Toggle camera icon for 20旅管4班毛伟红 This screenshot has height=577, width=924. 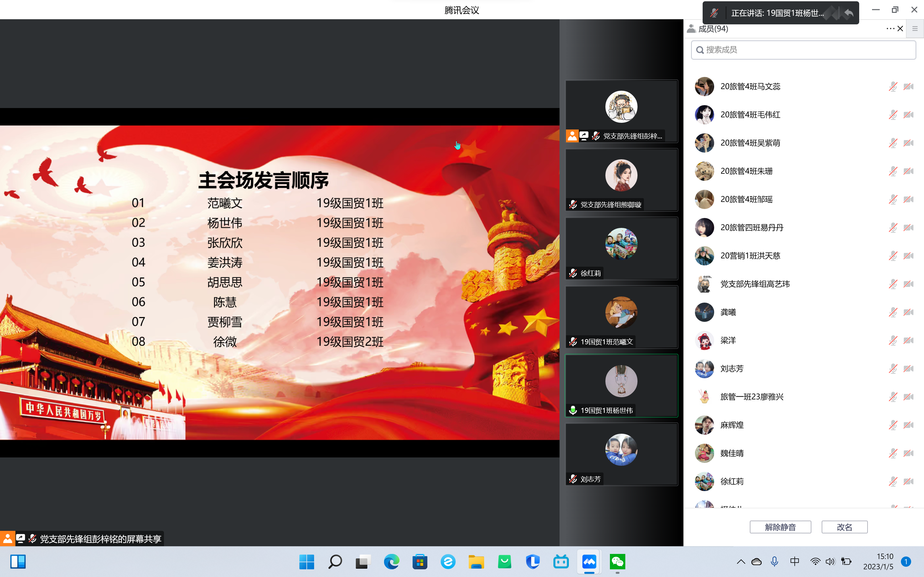click(908, 115)
